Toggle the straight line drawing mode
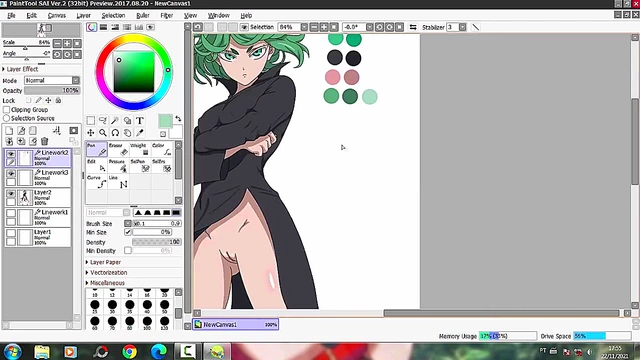The width and height of the screenshot is (640, 360). point(476,27)
